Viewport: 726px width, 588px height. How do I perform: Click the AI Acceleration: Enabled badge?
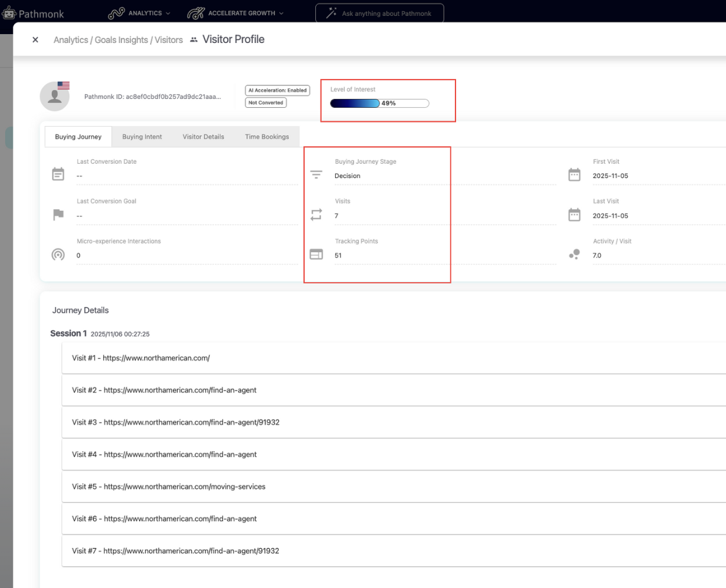point(278,90)
